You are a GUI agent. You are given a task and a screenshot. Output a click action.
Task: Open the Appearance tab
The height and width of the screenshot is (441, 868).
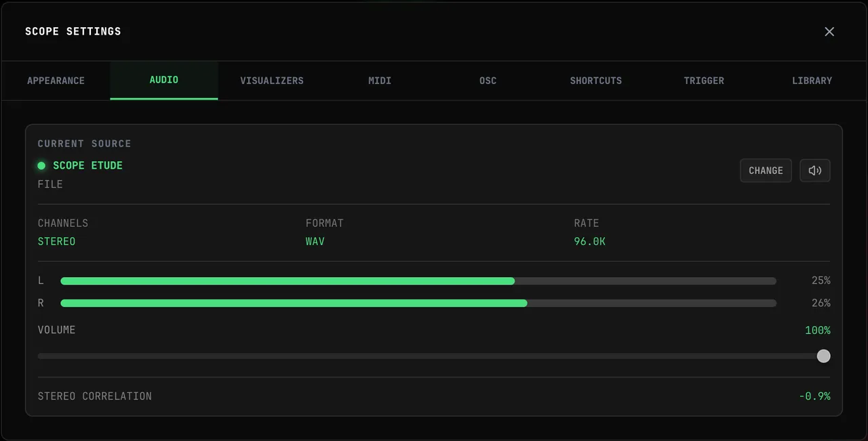tap(56, 81)
